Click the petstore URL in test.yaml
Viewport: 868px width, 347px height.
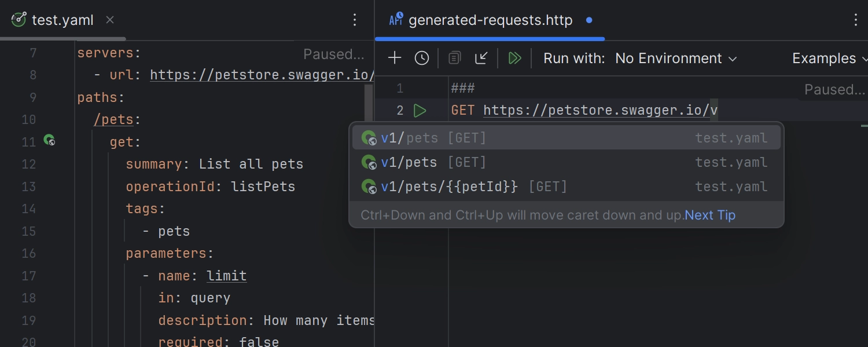(262, 75)
